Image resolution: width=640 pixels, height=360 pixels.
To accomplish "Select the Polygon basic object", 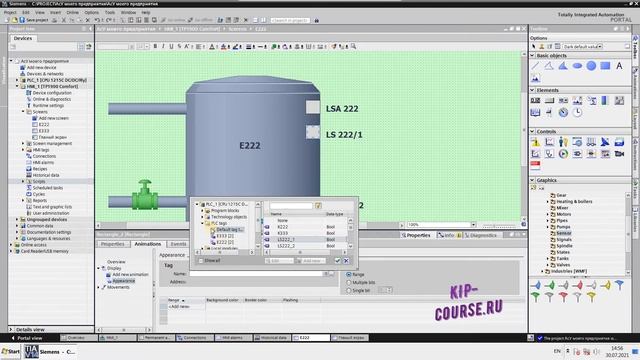I will 563,66.
